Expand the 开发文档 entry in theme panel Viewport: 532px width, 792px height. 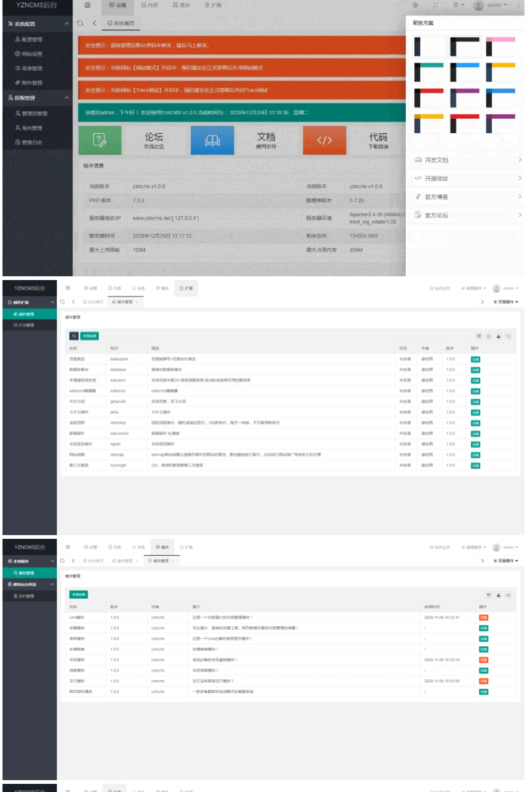click(467, 160)
